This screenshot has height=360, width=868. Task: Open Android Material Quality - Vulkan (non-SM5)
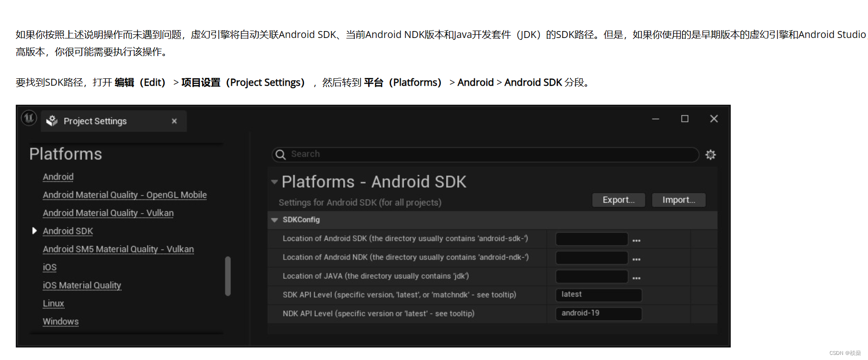(x=108, y=213)
